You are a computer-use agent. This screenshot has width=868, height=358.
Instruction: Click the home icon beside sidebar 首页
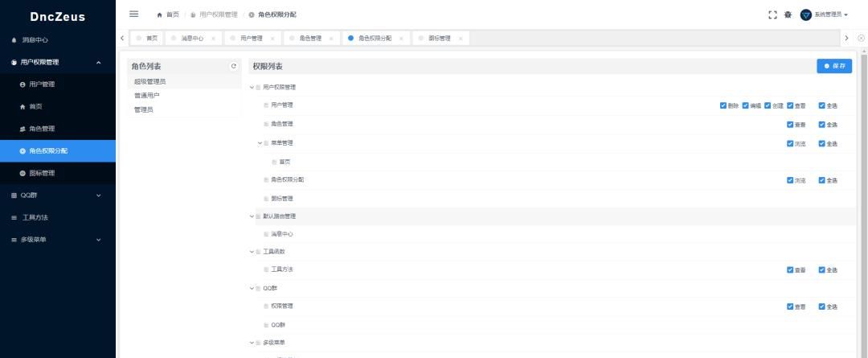coord(23,107)
